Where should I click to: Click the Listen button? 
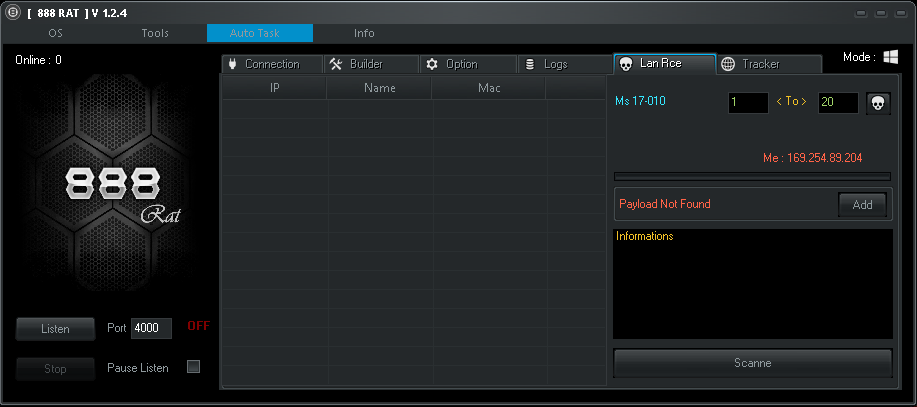click(55, 328)
